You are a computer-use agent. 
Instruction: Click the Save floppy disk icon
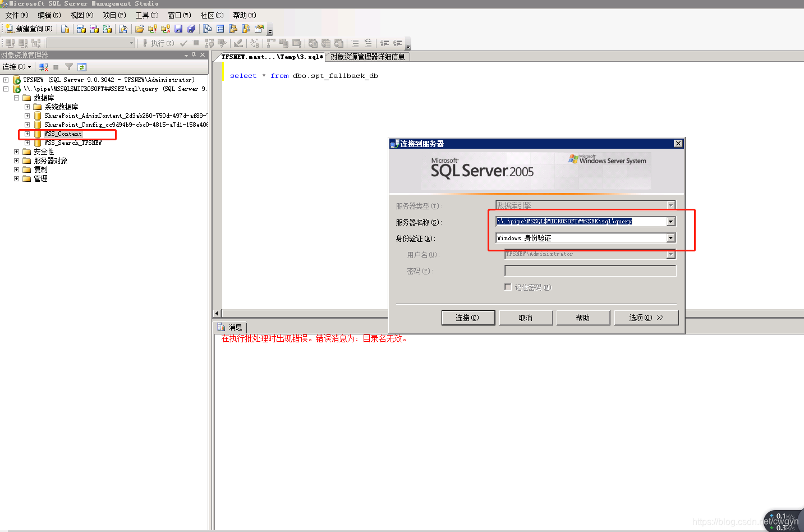pyautogui.click(x=178, y=29)
